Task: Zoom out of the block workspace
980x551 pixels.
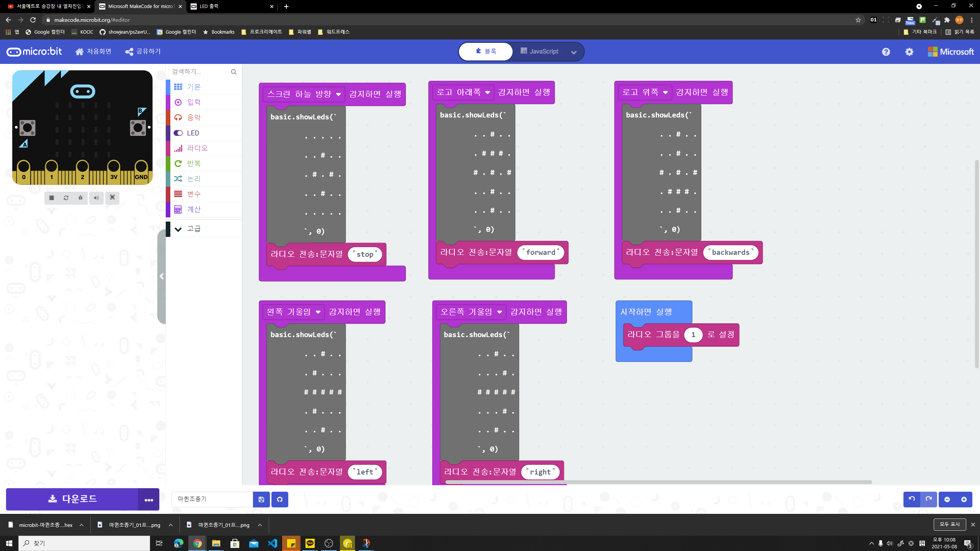Action: point(947,499)
